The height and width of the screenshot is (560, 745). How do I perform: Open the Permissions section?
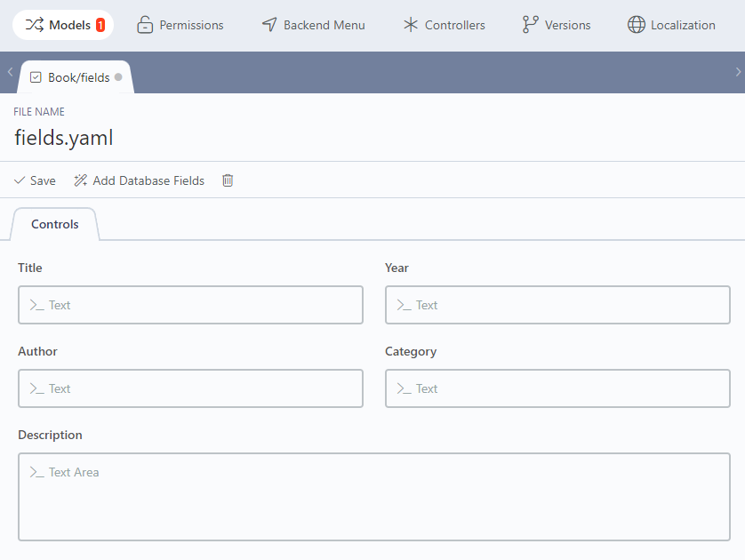pyautogui.click(x=180, y=25)
